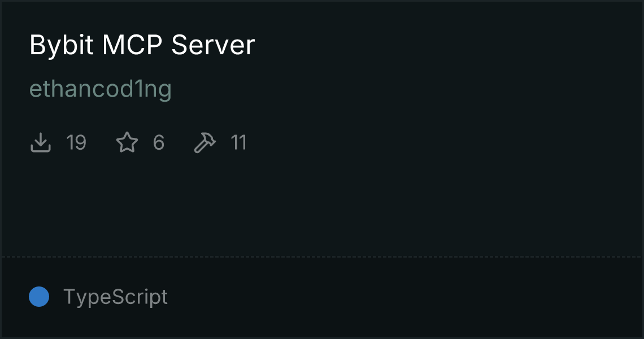The image size is (644, 339).
Task: Click the blue TypeScript language dot
Action: 39,297
